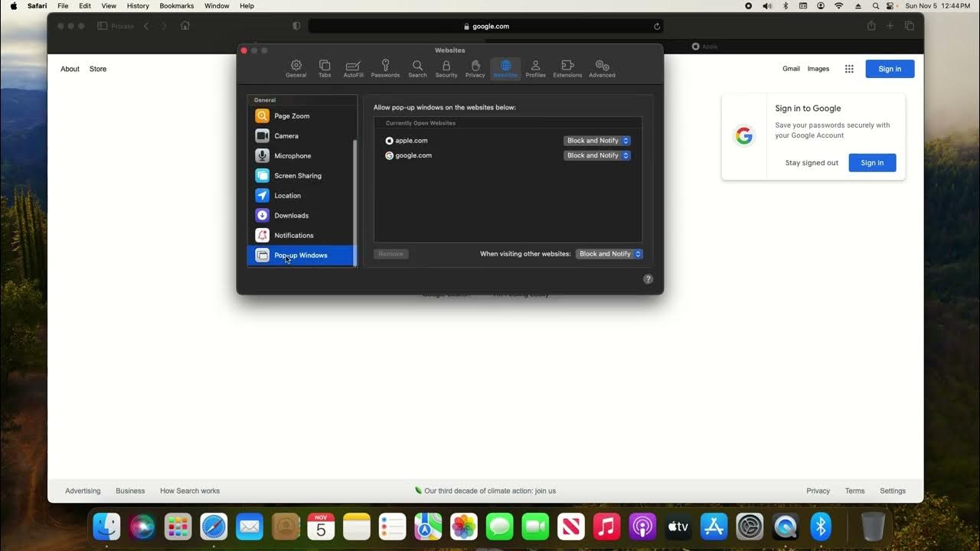
Task: Open the google.com pop-up setting dropdown
Action: (597, 155)
